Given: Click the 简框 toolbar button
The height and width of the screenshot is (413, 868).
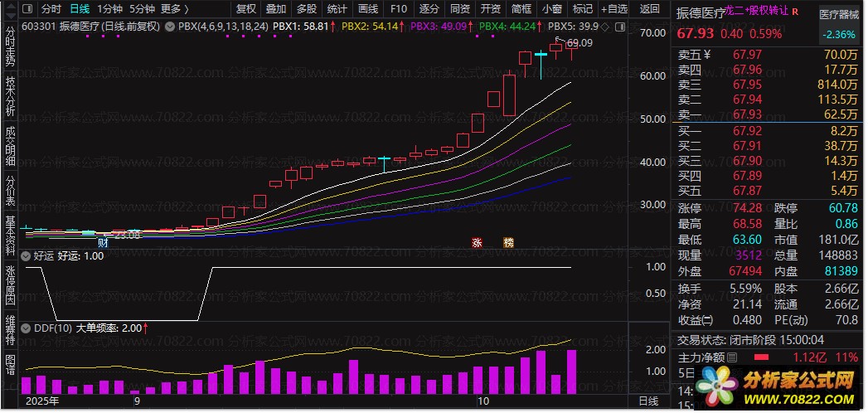Looking at the screenshot, I should point(521,9).
